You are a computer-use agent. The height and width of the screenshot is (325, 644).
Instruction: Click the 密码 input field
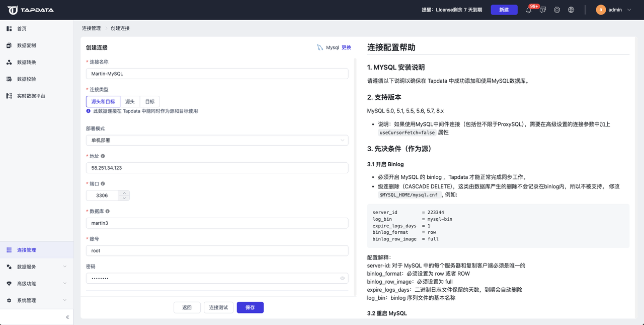pos(217,278)
